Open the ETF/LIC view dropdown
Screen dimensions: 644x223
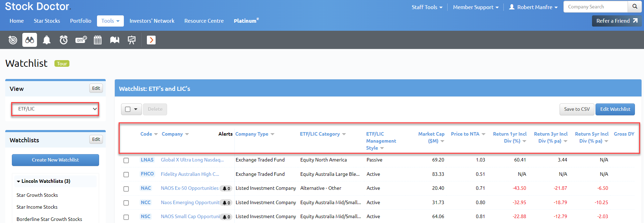coord(55,109)
